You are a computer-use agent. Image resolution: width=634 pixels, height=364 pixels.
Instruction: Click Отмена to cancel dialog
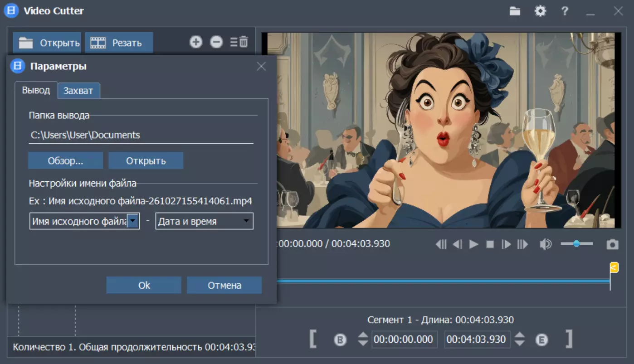224,285
